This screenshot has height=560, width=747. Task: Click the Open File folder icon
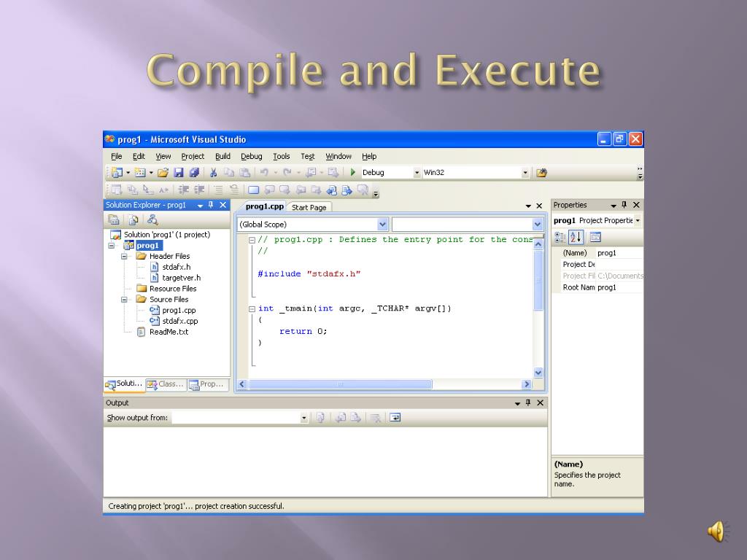(x=163, y=172)
